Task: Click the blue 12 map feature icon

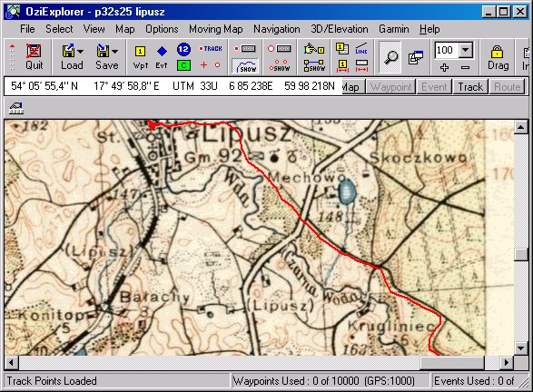Action: [183, 49]
